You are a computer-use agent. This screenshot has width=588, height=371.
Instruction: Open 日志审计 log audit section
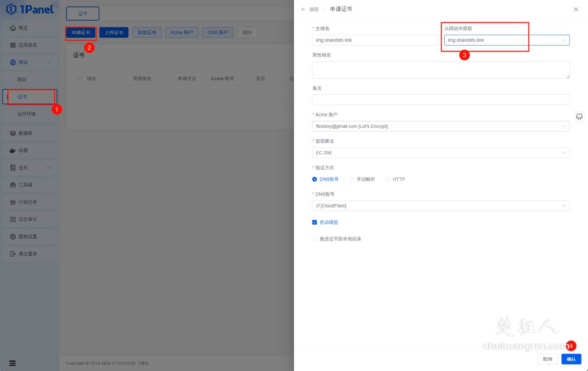(29, 219)
